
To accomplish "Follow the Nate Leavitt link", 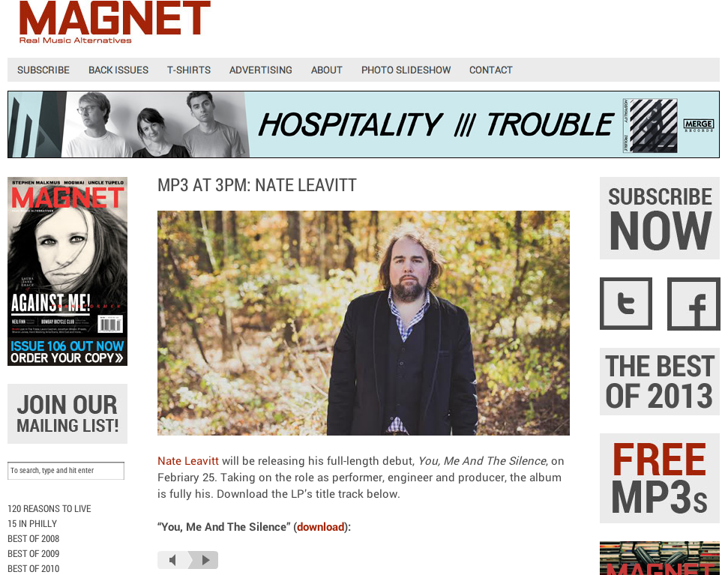I will (188, 461).
